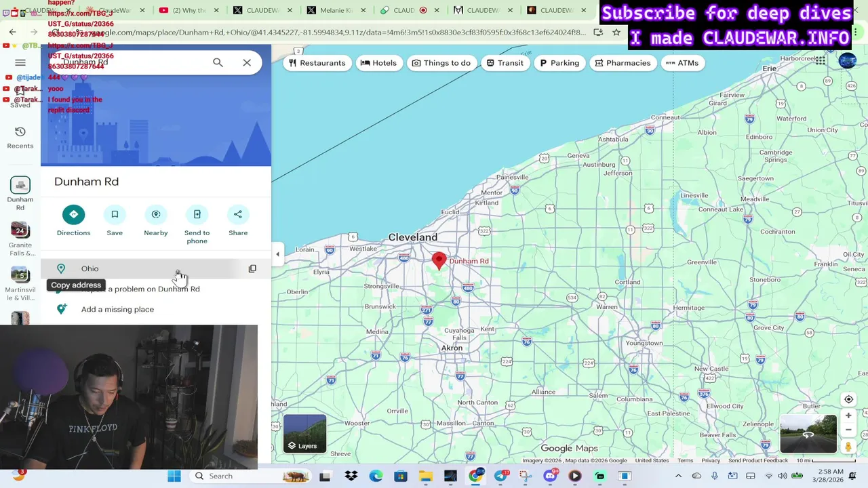Open the Privacy link on the map footer
The height and width of the screenshot is (488, 868).
[711, 461]
